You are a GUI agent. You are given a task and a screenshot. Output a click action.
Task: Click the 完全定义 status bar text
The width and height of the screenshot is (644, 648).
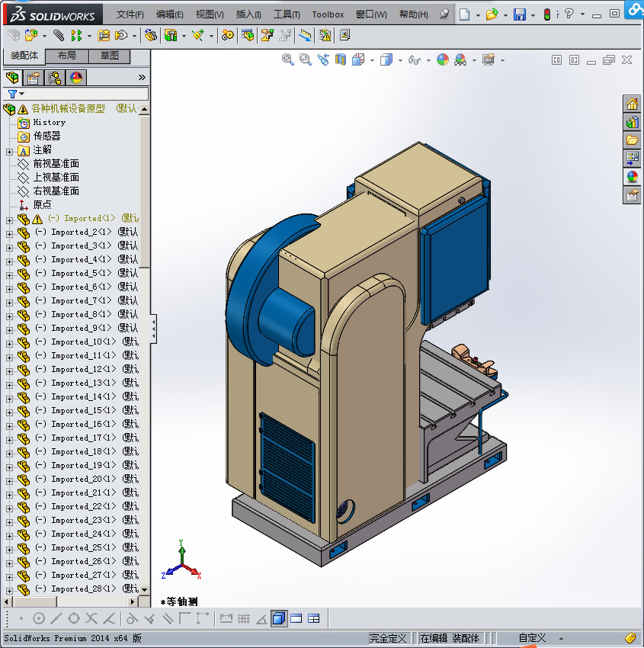point(387,638)
